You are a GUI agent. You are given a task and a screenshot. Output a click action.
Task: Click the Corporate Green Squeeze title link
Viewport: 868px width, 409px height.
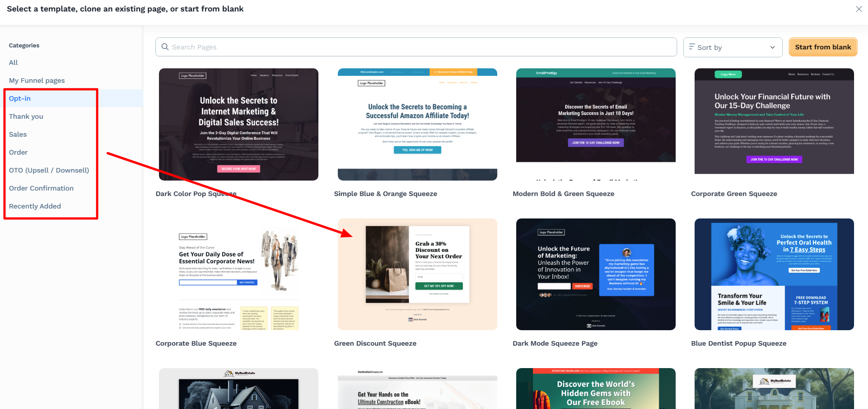[x=733, y=194]
